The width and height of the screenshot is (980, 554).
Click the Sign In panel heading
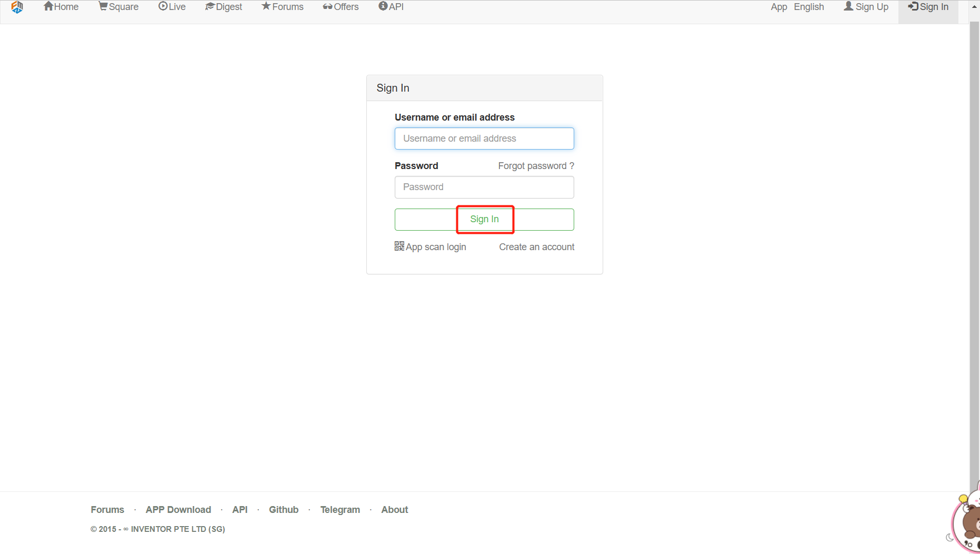click(x=393, y=88)
